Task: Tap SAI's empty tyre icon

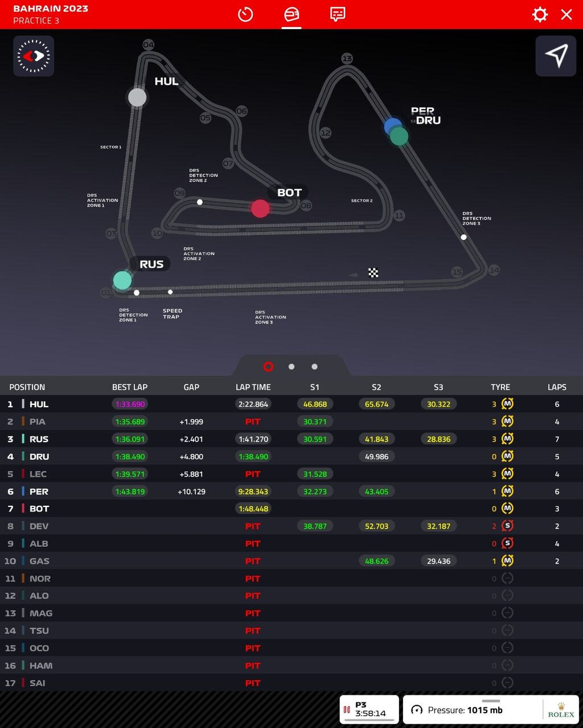Action: (x=507, y=682)
